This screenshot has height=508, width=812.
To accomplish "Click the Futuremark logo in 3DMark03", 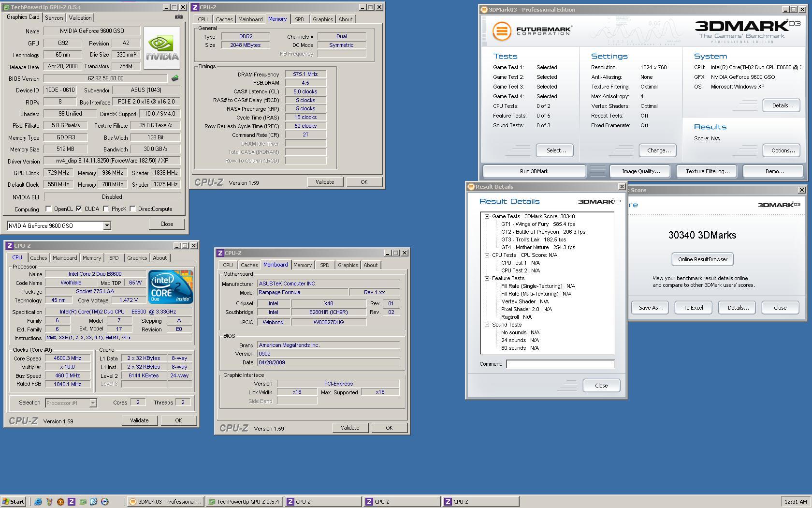I will tap(532, 31).
